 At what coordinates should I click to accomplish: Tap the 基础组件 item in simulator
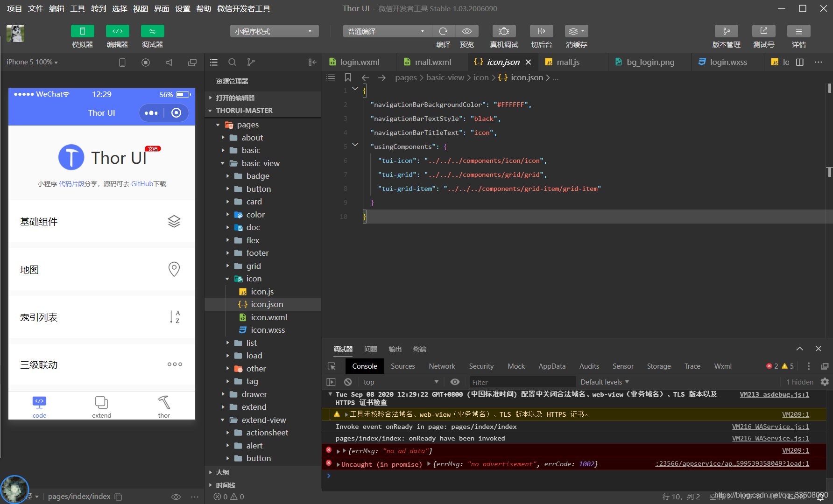tap(102, 222)
